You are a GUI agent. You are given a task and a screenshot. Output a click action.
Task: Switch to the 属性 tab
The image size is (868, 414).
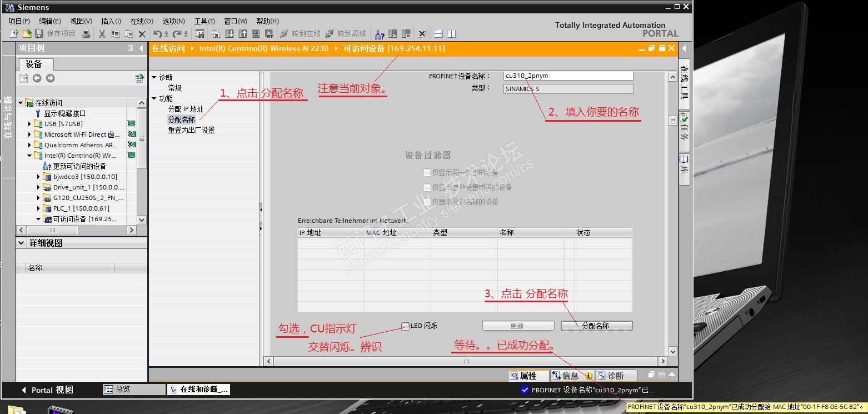click(528, 376)
